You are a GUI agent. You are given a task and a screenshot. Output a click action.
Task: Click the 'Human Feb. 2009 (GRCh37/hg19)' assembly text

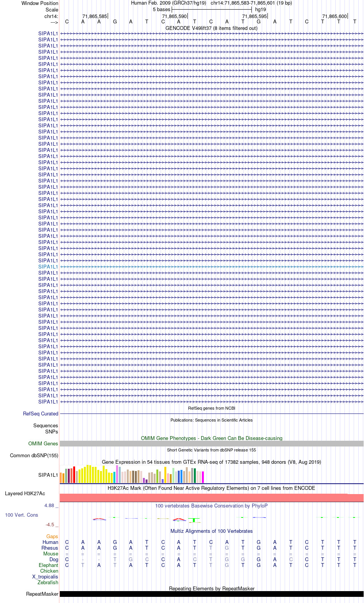click(169, 3)
